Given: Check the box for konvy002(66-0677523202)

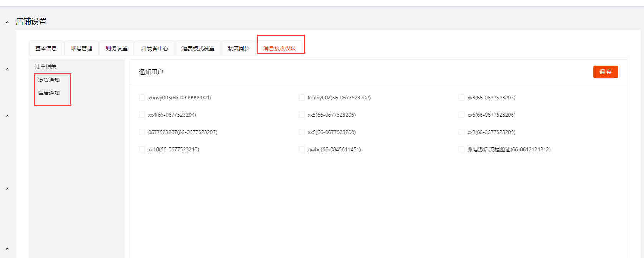Looking at the screenshot, I should (302, 98).
